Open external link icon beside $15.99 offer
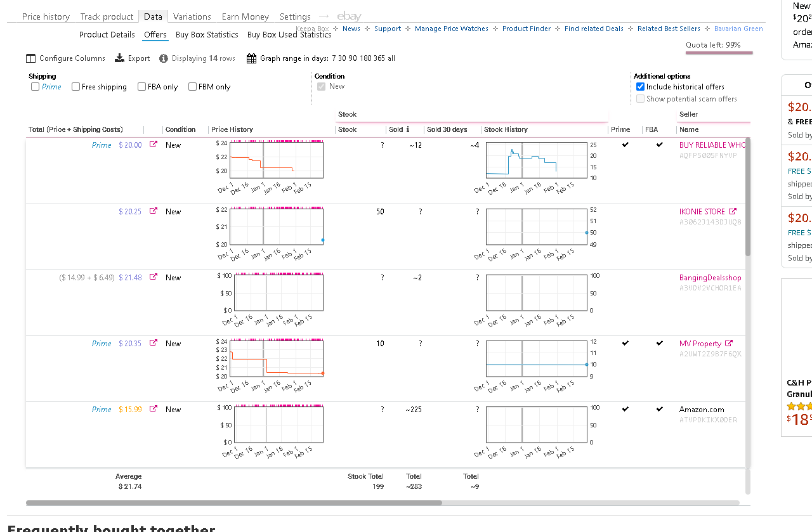The width and height of the screenshot is (812, 532). coord(153,409)
